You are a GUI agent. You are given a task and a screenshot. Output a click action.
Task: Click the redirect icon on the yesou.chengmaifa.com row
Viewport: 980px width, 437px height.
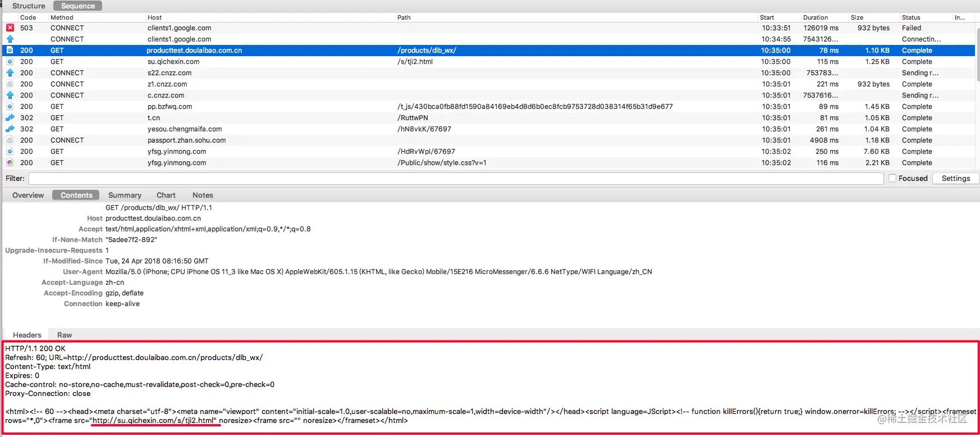point(10,129)
